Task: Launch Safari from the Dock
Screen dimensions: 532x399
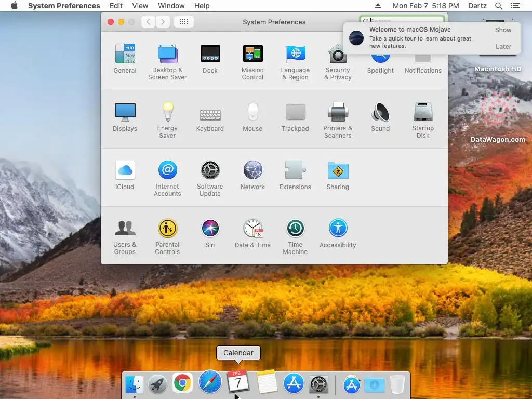Action: point(210,382)
